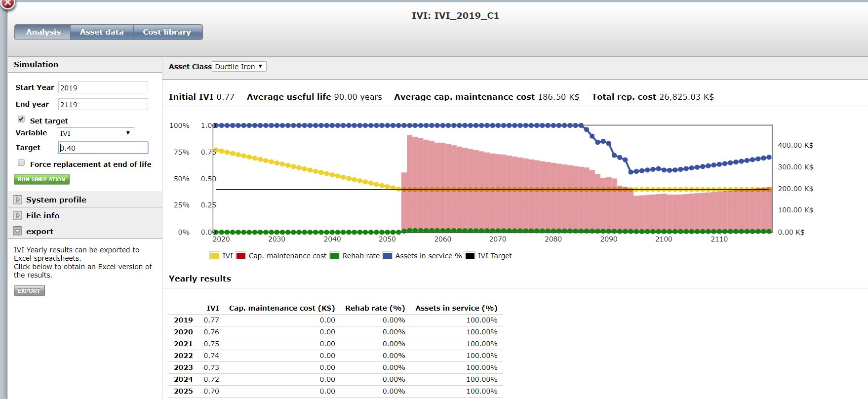Viewport: 868px width, 399px height.
Task: Click the Run Simulation button
Action: (x=41, y=179)
